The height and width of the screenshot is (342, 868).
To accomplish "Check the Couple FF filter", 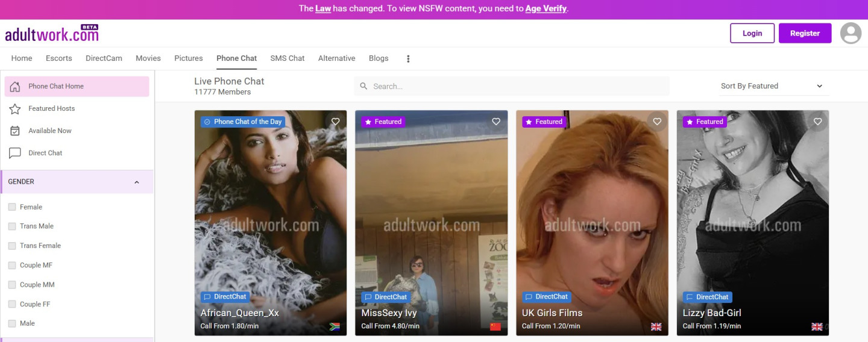I will (12, 304).
